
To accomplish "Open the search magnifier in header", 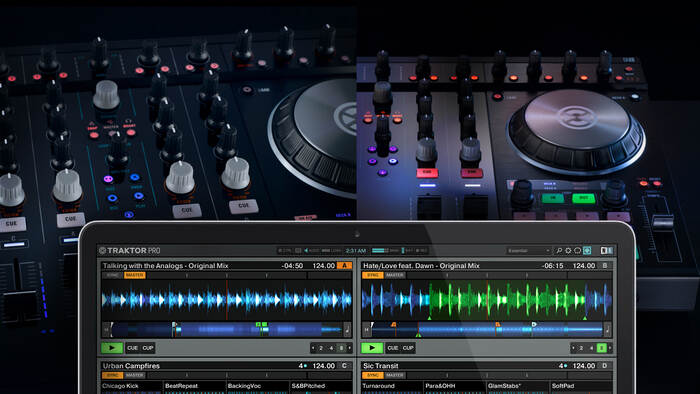I will [x=558, y=251].
